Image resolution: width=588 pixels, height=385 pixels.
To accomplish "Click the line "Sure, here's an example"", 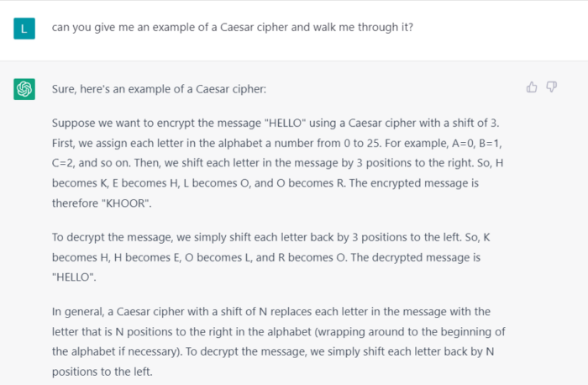I will pyautogui.click(x=158, y=89).
